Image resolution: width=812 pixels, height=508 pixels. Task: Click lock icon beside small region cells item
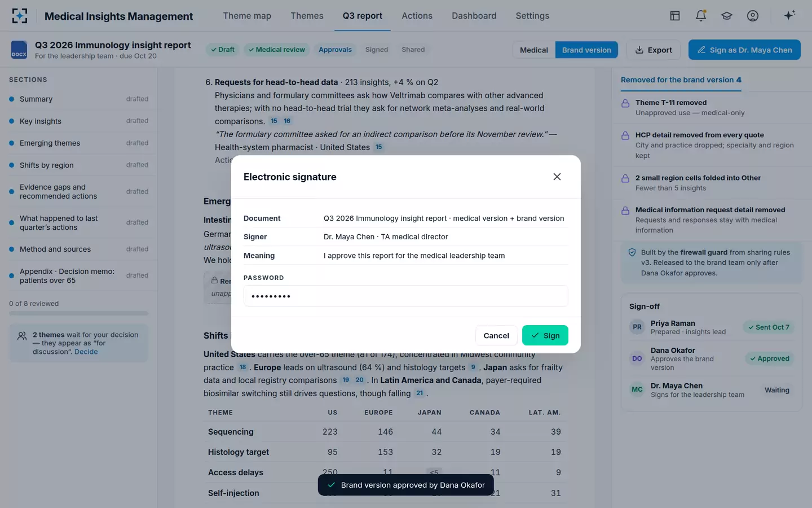click(625, 178)
